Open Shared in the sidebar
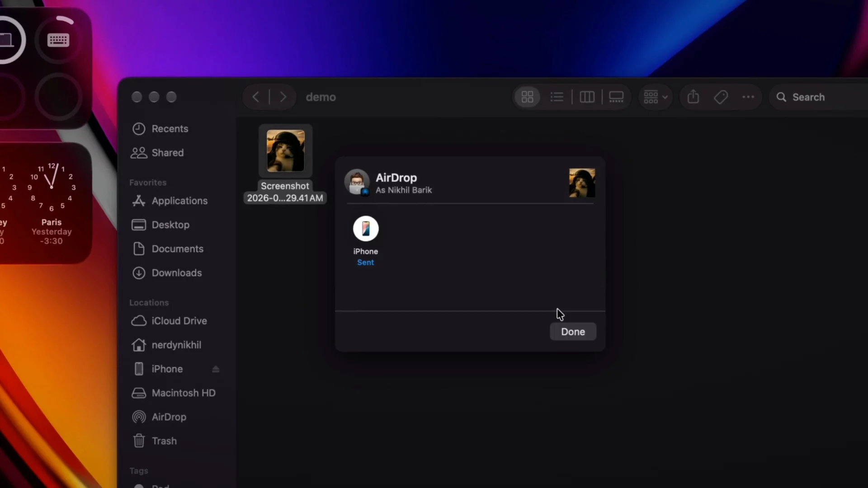The width and height of the screenshot is (868, 488). pyautogui.click(x=167, y=153)
